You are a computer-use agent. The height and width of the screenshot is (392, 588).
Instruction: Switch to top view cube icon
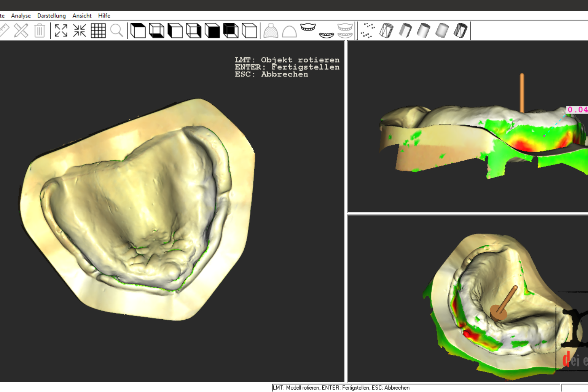[x=138, y=30]
